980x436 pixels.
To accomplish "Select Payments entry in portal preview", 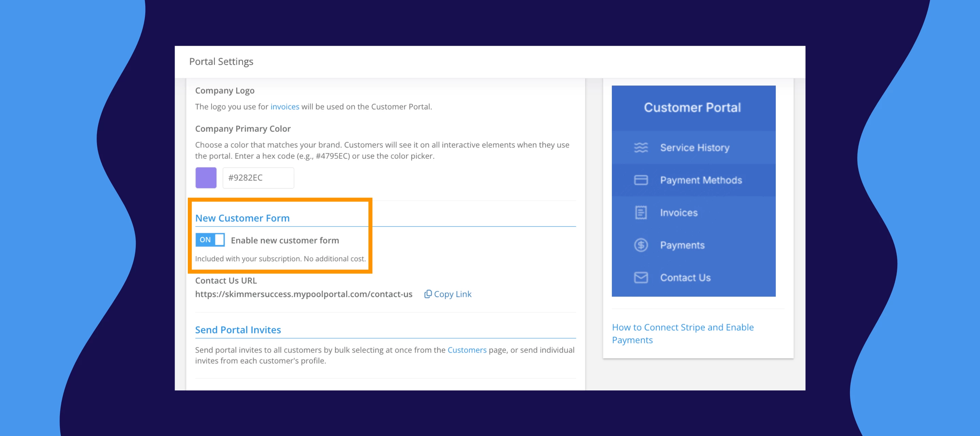I will [x=682, y=246].
